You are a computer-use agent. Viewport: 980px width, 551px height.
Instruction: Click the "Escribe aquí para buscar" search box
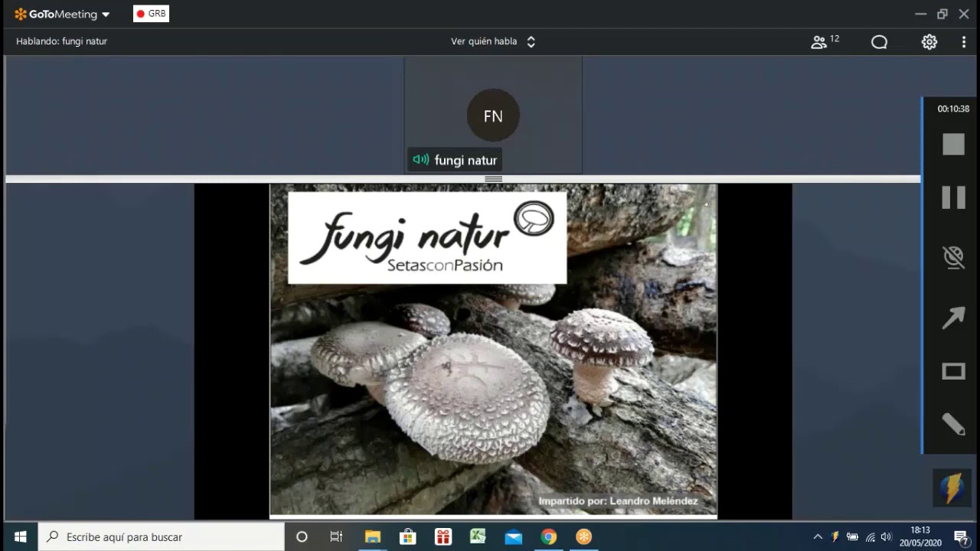[x=162, y=536]
